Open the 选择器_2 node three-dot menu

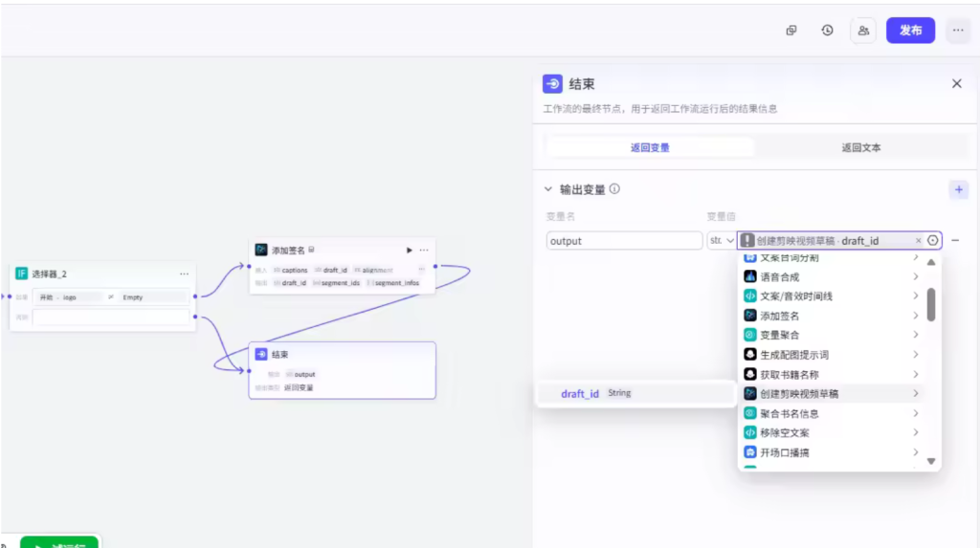click(184, 274)
